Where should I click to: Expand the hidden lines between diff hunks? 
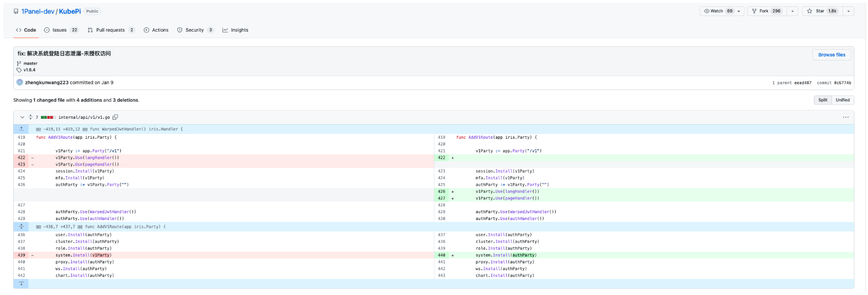tap(21, 227)
